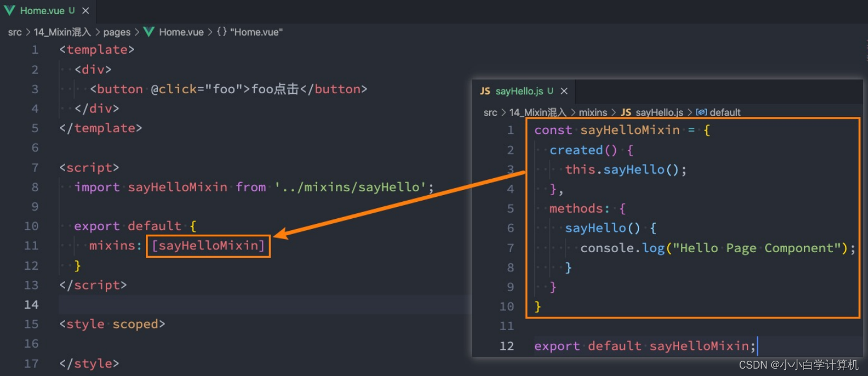Click the Vue icon in Home.vue breadcrumb
868x376 pixels.
tap(149, 32)
